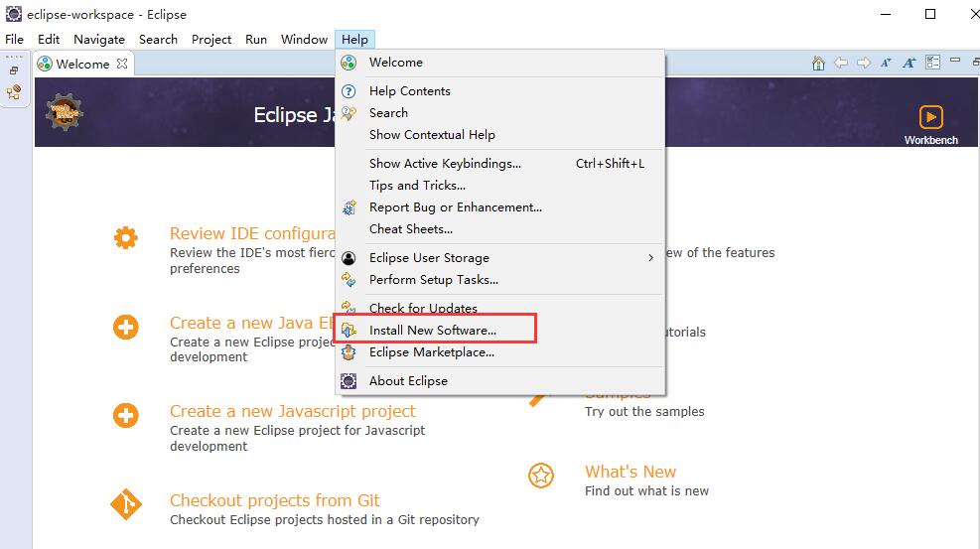Click the star icon for What's New
The width and height of the screenshot is (980, 549).
(541, 476)
